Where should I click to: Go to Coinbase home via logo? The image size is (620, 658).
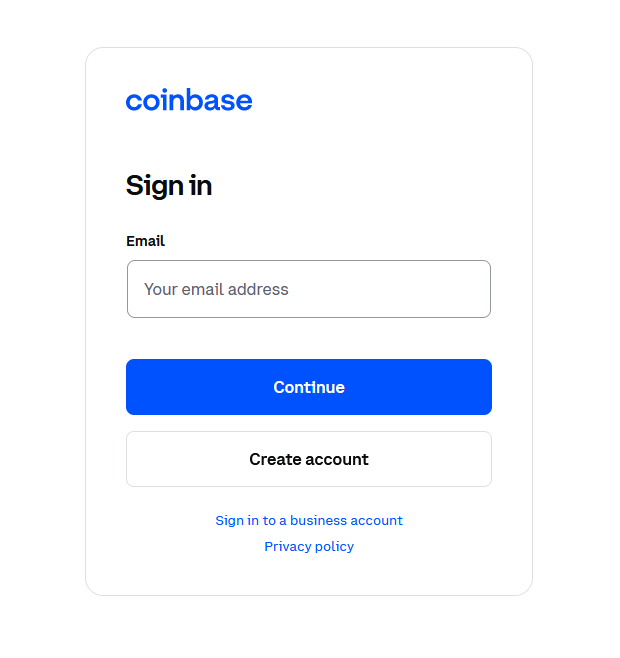pos(189,100)
